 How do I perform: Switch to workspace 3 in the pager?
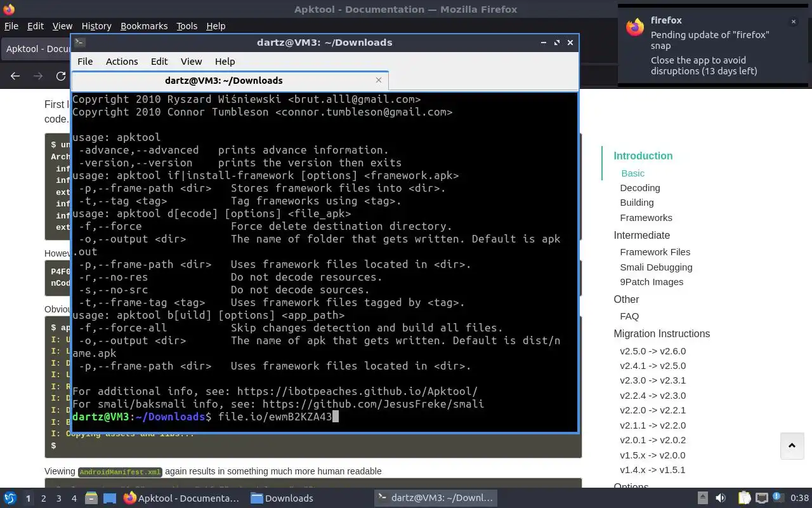point(58,498)
